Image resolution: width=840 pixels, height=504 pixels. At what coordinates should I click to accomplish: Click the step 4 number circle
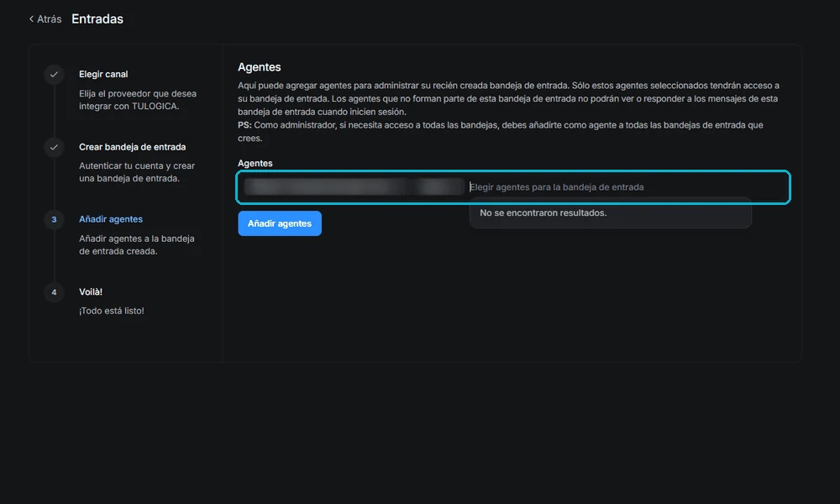click(x=54, y=292)
